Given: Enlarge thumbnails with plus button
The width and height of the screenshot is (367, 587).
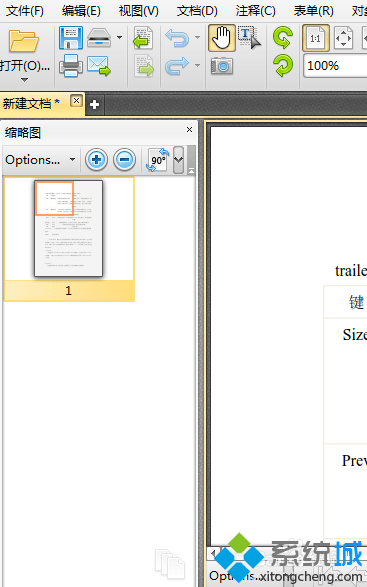Looking at the screenshot, I should point(96,160).
